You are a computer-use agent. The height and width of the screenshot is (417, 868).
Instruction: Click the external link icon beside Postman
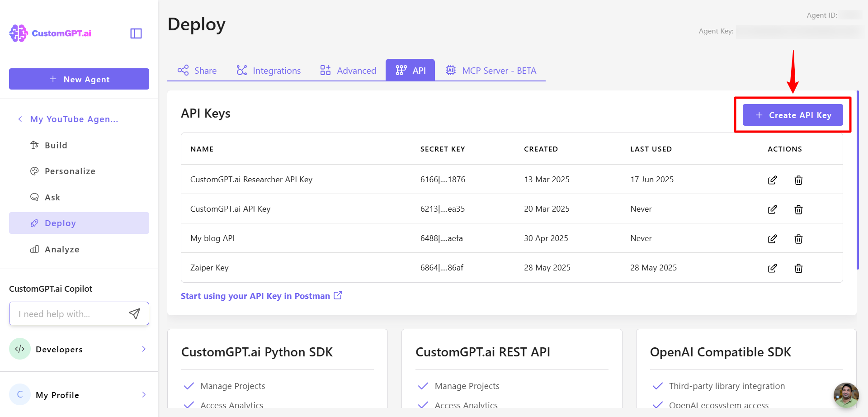tap(338, 295)
